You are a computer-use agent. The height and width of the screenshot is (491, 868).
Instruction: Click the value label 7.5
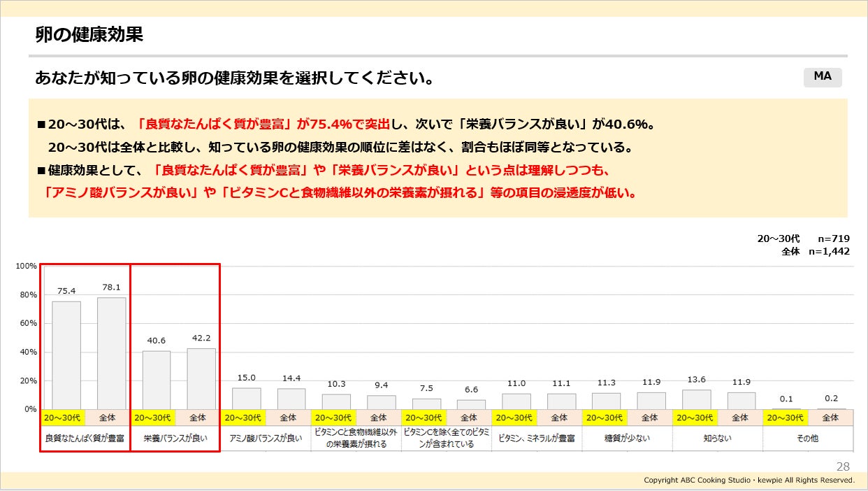[426, 388]
